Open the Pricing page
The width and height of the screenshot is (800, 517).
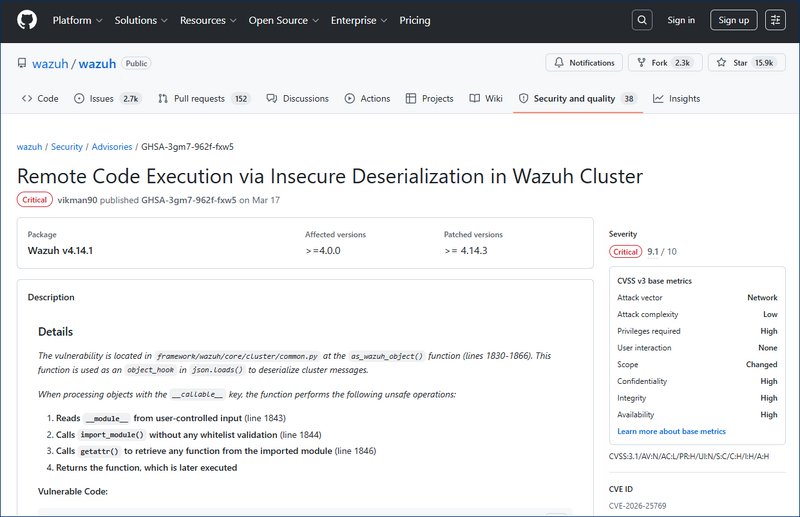[415, 20]
